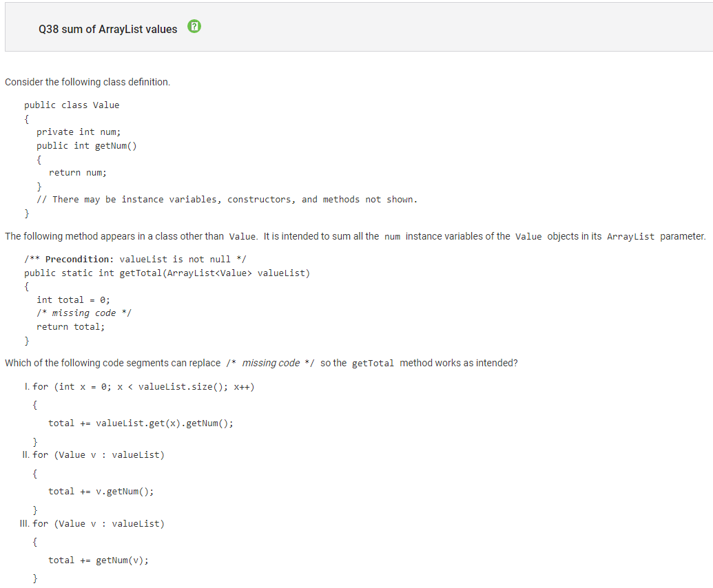Click the code line 'int total = 0;'
Screen dimensions: 713x588
click(73, 300)
